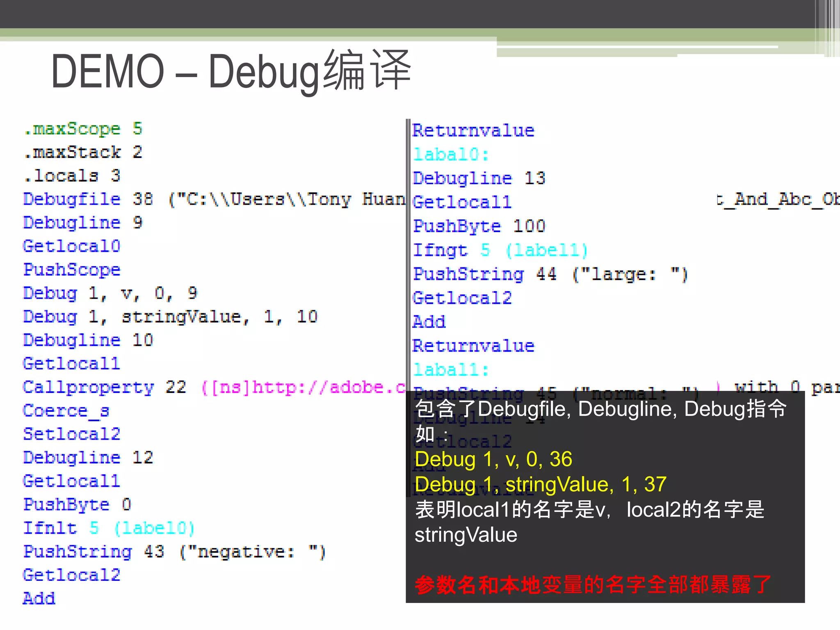The image size is (840, 630).
Task: Click the 'Debugline 9' line
Action: point(83,223)
